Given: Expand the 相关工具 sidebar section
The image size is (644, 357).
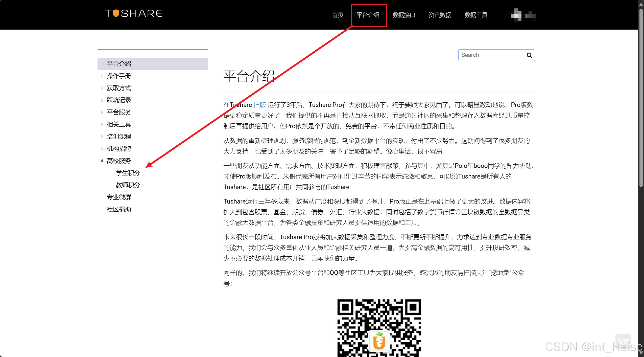Looking at the screenshot, I should click(x=102, y=124).
